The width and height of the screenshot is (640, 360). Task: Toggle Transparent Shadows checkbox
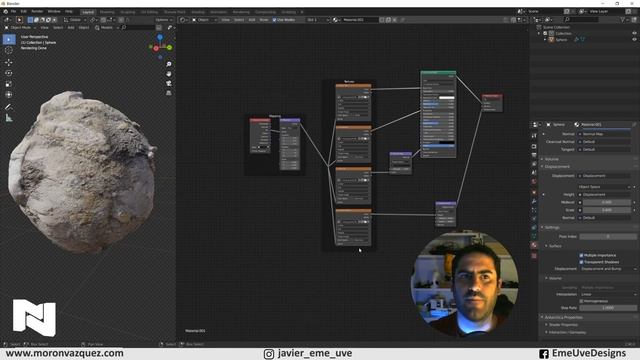coord(581,262)
